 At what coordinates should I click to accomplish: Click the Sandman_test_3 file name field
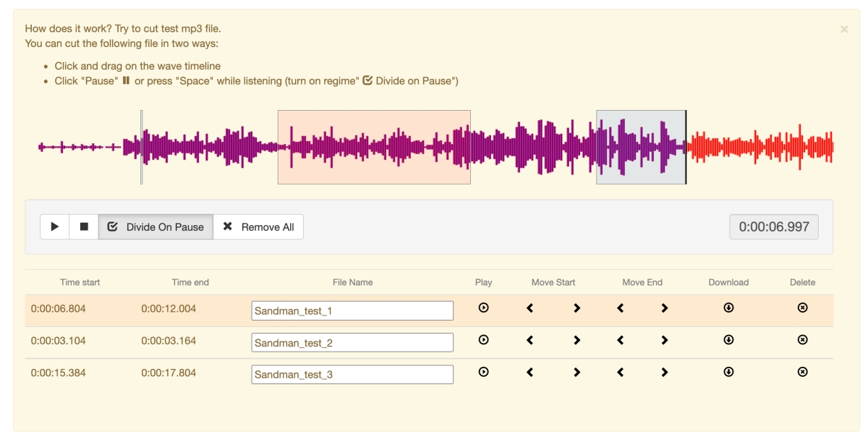[x=352, y=374]
